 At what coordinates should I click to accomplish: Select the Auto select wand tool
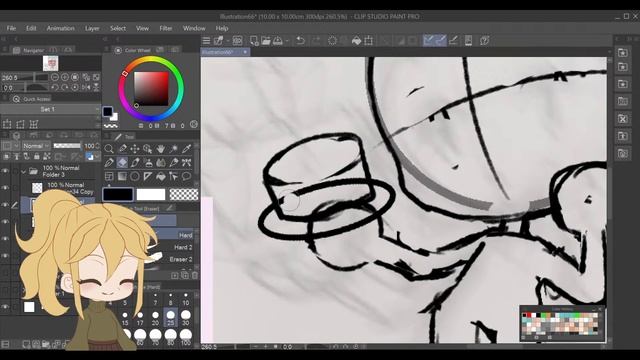pos(174,149)
